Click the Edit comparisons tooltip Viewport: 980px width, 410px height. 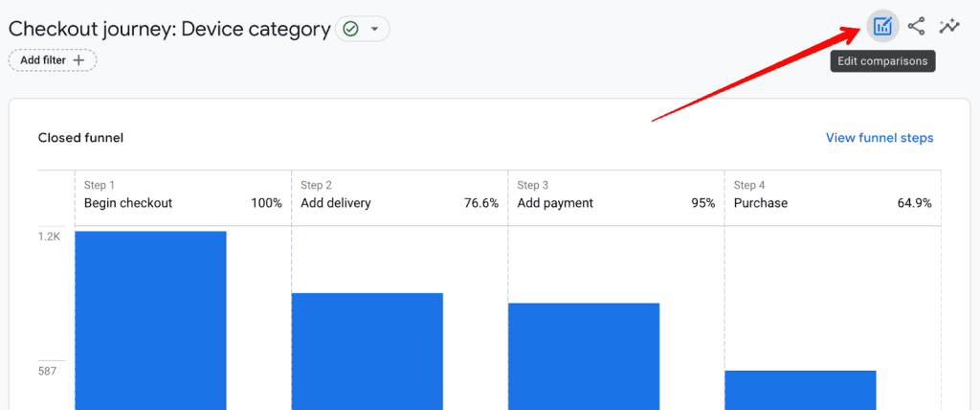coord(882,61)
